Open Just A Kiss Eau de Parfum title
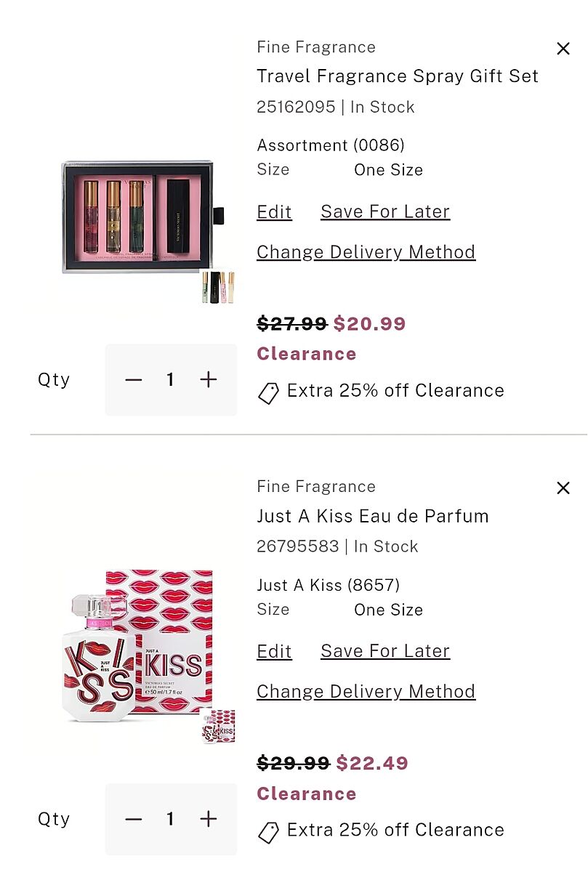 pyautogui.click(x=372, y=516)
